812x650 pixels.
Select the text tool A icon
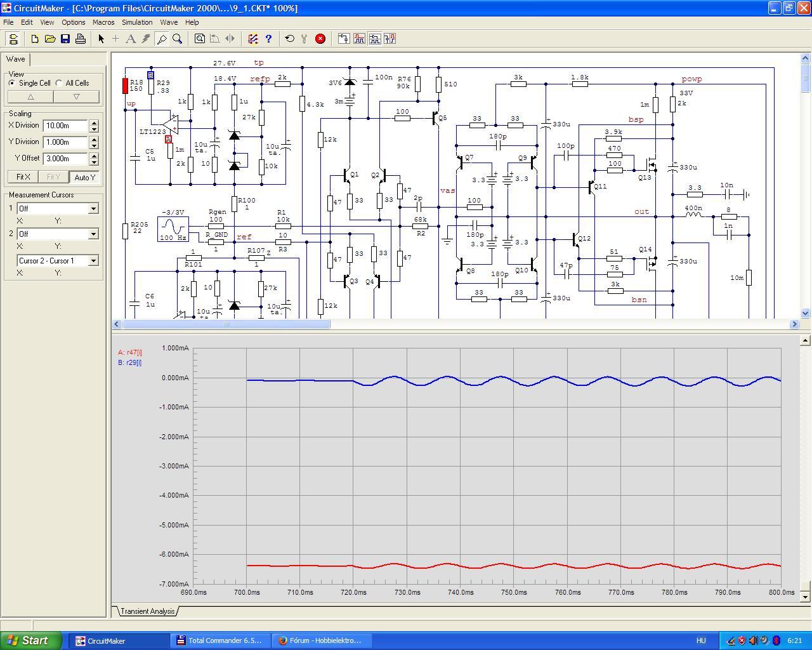tap(131, 39)
